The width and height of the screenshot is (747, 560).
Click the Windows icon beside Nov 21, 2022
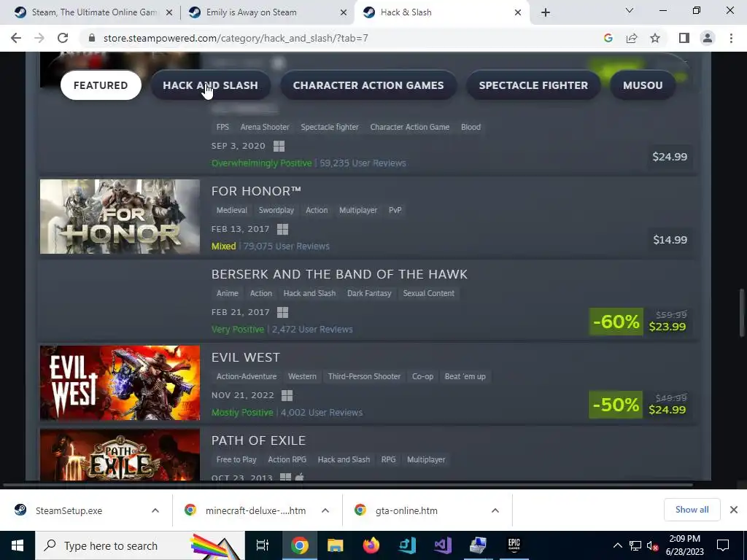[x=287, y=396]
